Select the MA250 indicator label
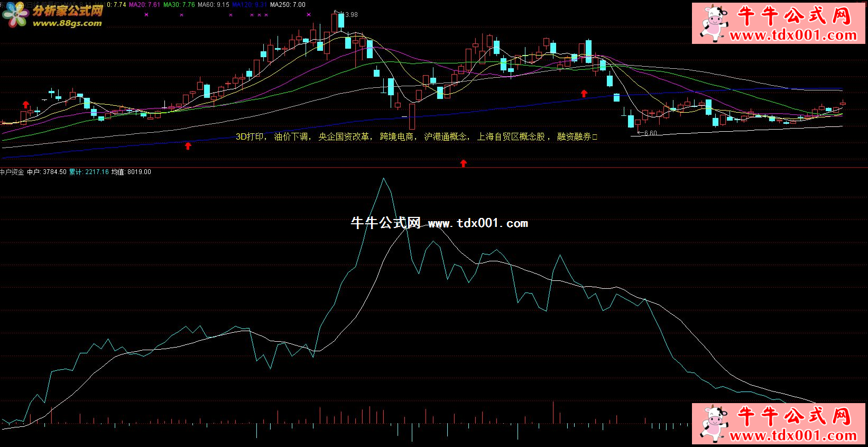 click(288, 5)
